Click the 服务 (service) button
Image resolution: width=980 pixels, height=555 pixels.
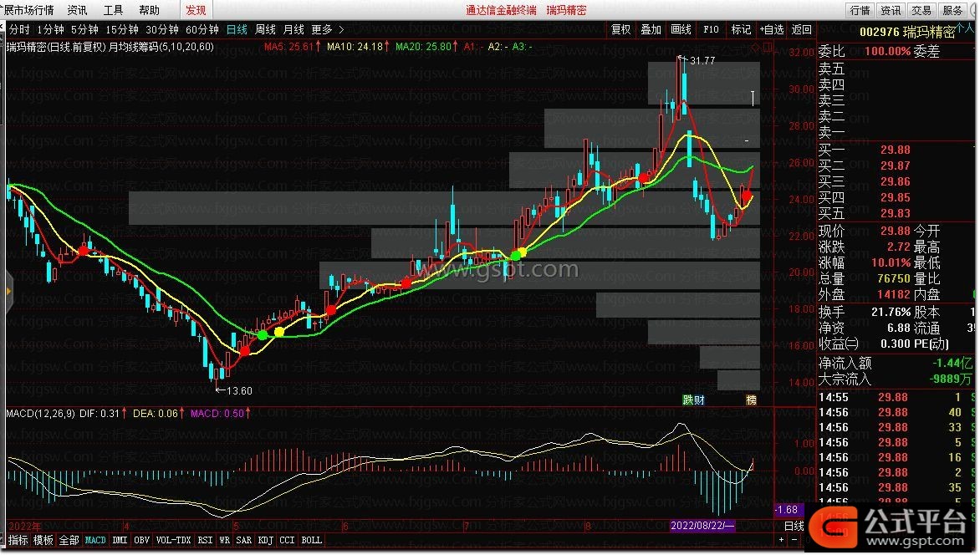[952, 10]
